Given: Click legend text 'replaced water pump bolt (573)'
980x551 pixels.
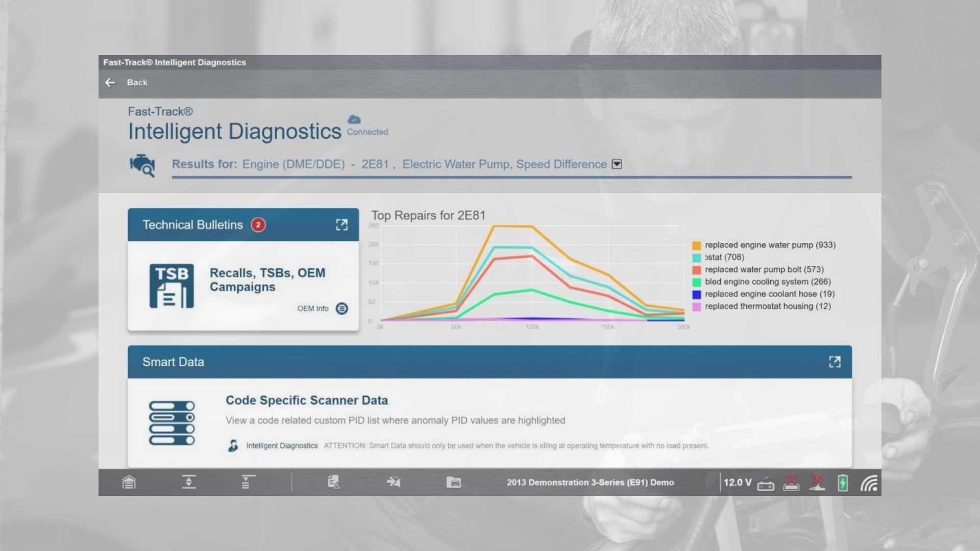Looking at the screenshot, I should [764, 269].
